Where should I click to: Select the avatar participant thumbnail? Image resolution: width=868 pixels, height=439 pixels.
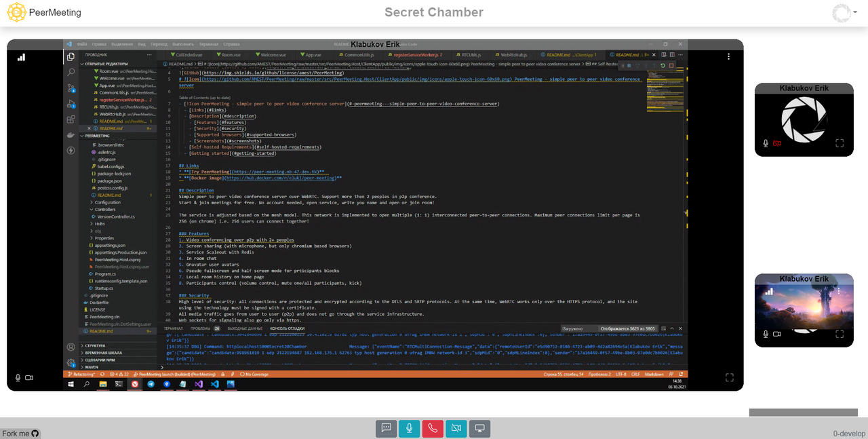click(x=804, y=119)
